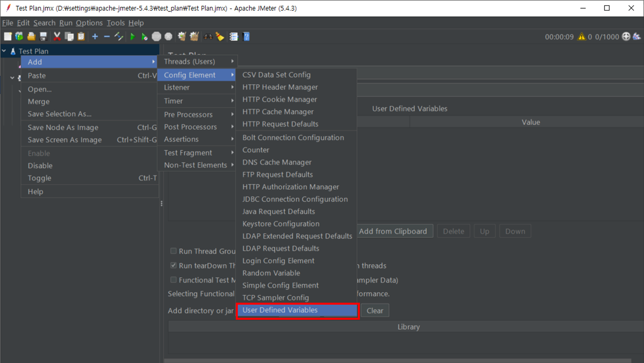
Task: Open function helper list icon
Action: (234, 36)
